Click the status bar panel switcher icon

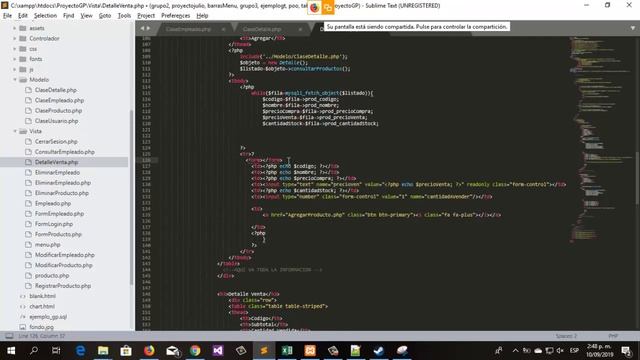click(9, 336)
